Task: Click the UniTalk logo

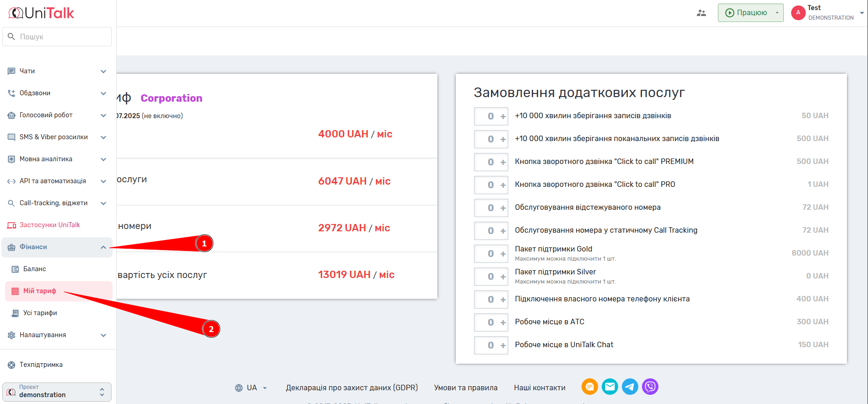Action: (42, 13)
